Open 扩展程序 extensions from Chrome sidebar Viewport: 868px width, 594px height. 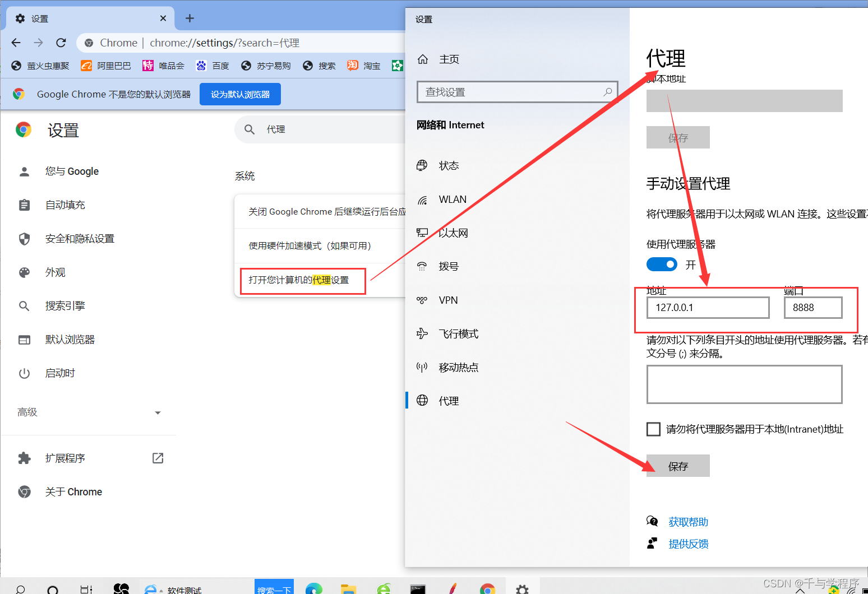65,458
